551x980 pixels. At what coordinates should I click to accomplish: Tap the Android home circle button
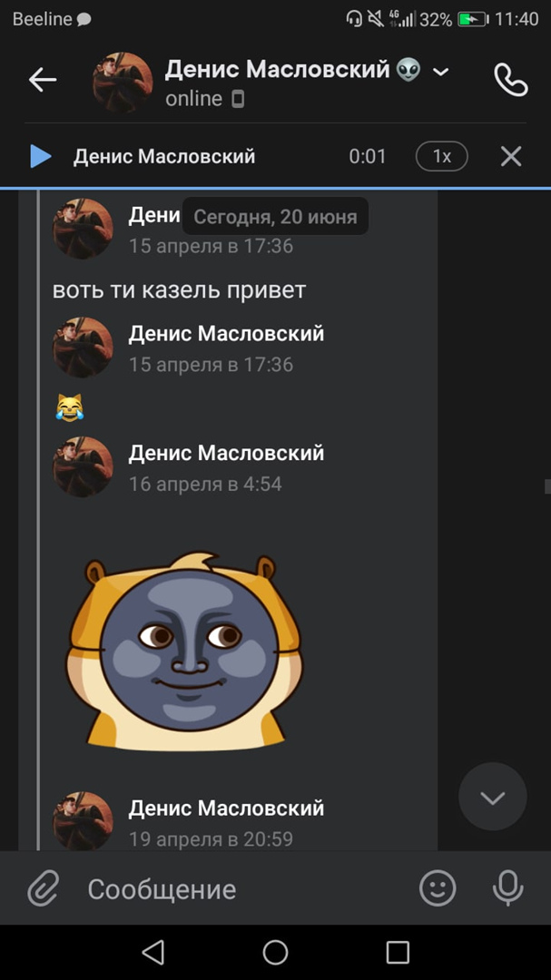[275, 953]
